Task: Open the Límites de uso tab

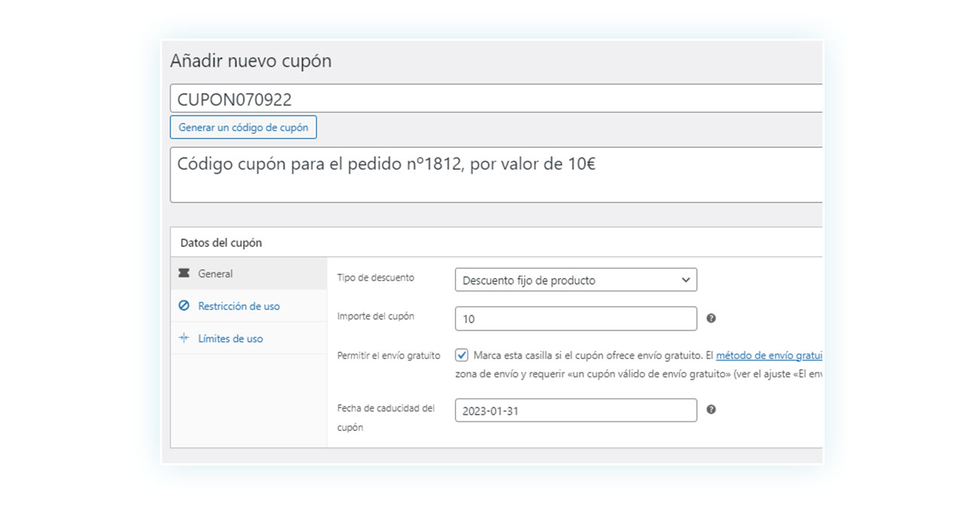Action: click(x=249, y=339)
